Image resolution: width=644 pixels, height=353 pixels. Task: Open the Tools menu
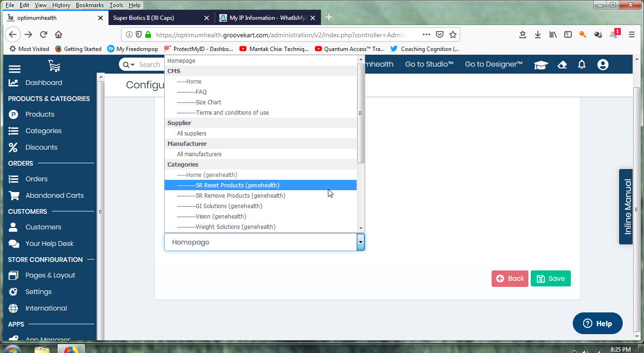(116, 5)
